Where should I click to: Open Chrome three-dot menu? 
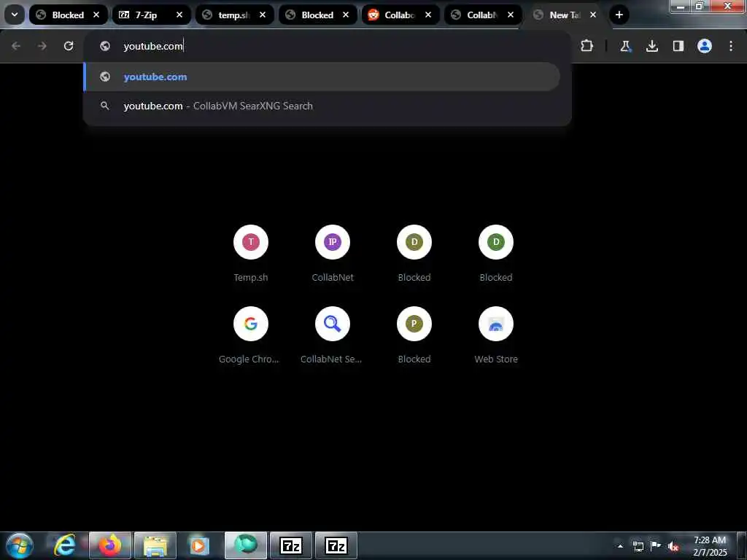point(731,46)
